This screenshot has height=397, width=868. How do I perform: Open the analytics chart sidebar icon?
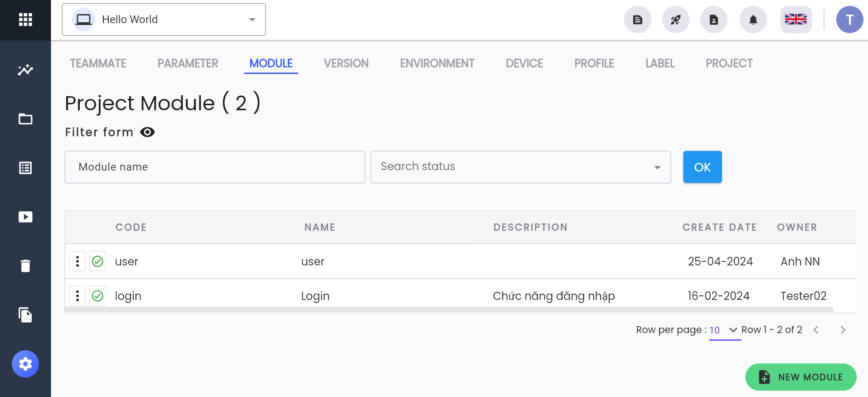point(25,70)
